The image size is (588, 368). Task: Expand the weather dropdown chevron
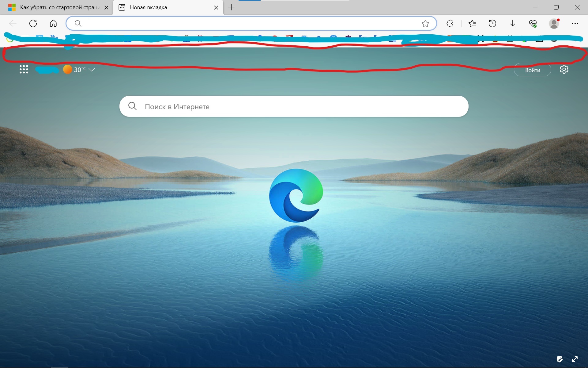92,70
